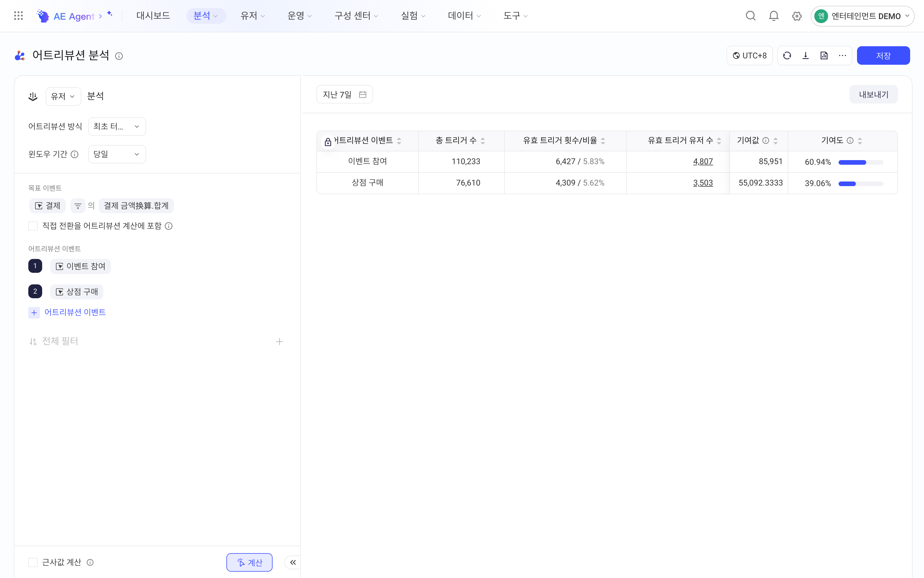The image size is (924, 578).
Task: Click the calendar icon in 지난 7일
Action: (x=363, y=95)
